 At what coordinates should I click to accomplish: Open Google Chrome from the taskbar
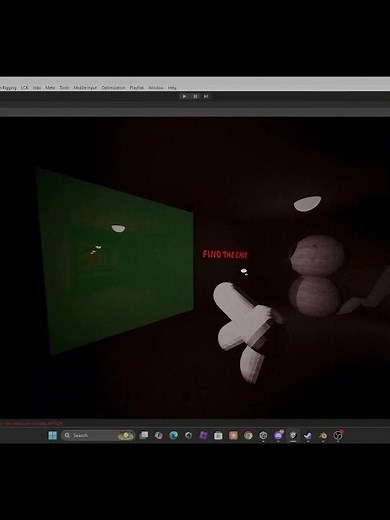(x=248, y=435)
